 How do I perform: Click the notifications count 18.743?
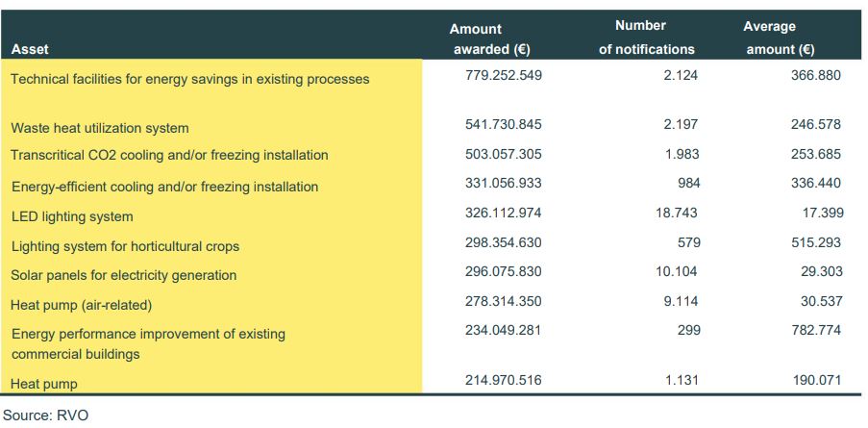(x=677, y=213)
